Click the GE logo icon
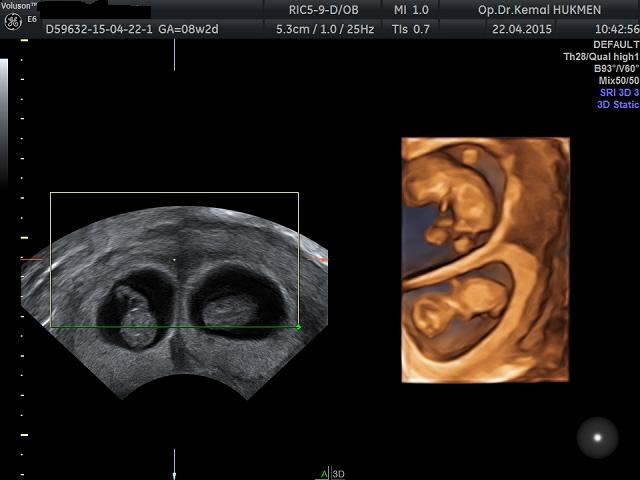 [13, 22]
